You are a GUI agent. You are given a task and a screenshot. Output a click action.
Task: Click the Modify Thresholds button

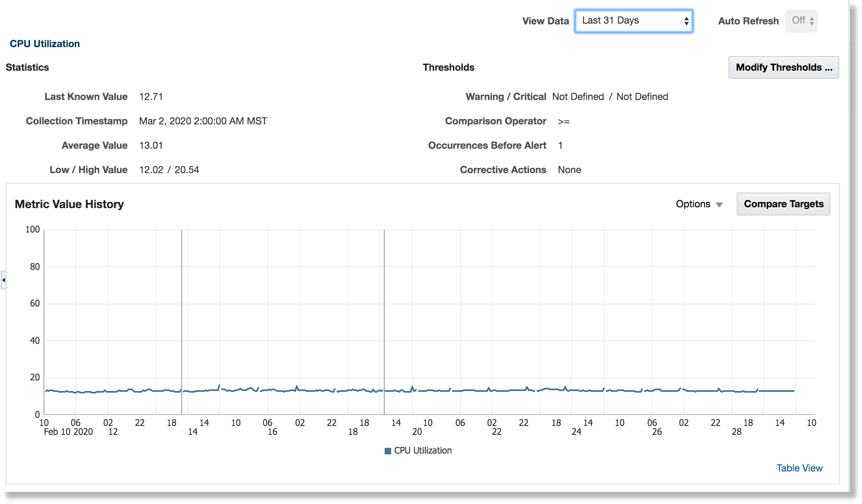[x=784, y=67]
